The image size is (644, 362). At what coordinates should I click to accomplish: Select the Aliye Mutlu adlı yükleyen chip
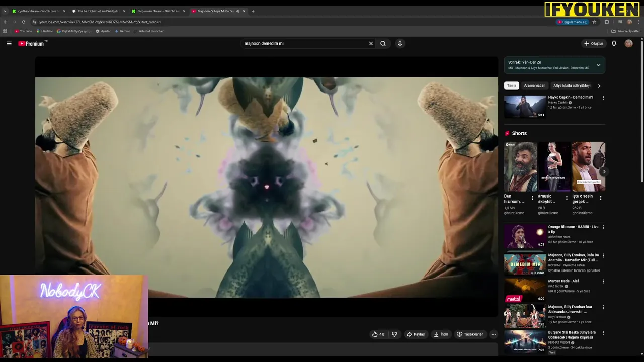click(x=572, y=86)
